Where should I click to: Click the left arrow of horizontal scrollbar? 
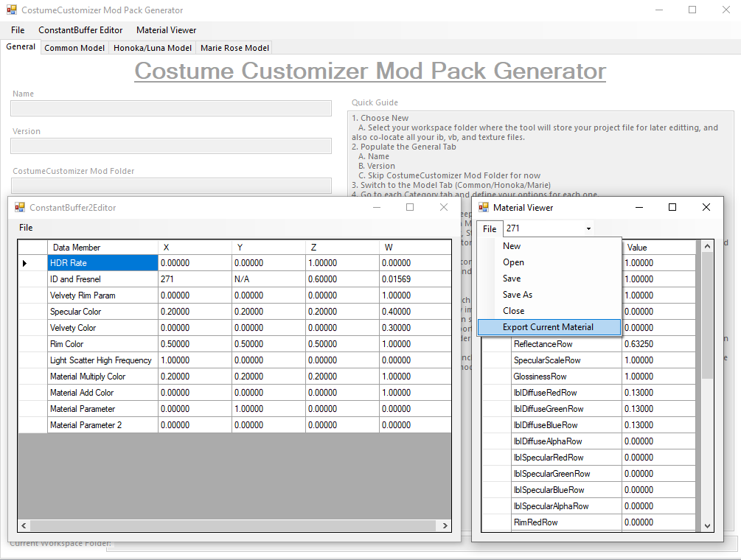[24, 525]
